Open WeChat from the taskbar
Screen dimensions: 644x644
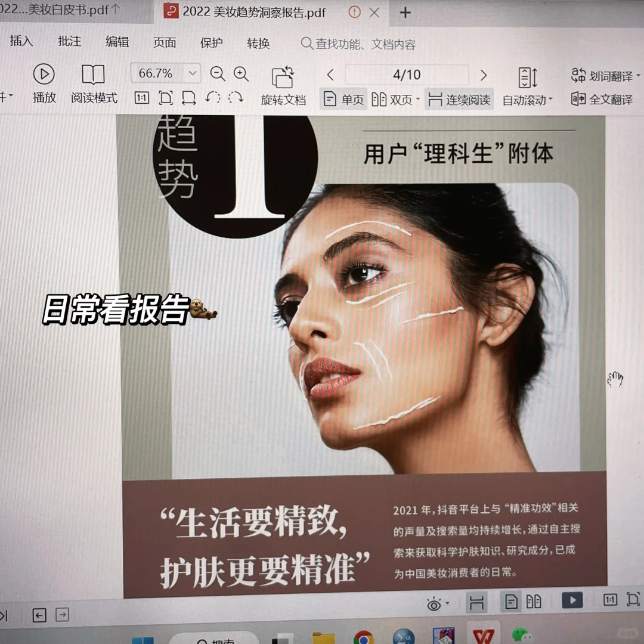coord(522,637)
